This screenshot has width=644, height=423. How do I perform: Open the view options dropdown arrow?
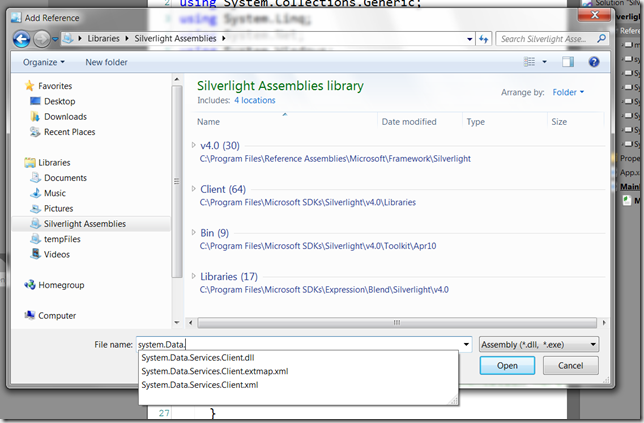coord(545,62)
